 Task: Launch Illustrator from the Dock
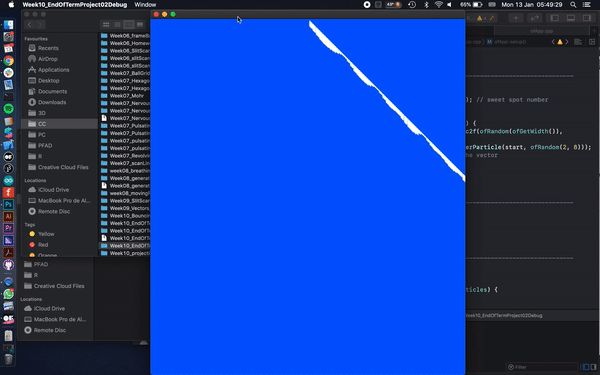tap(8, 216)
